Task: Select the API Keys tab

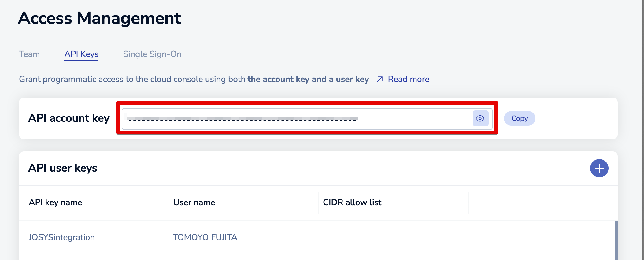Action: click(81, 54)
